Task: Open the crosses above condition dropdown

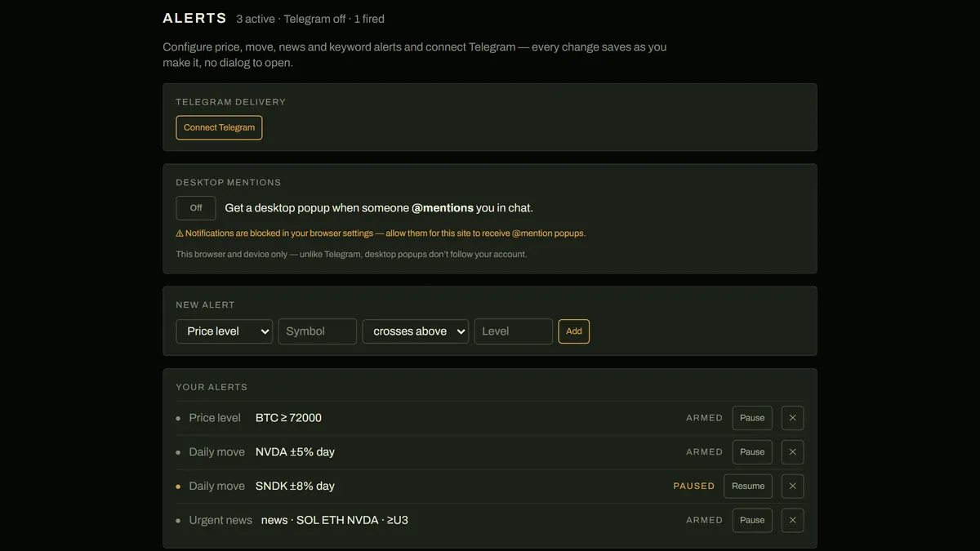Action: coord(416,331)
